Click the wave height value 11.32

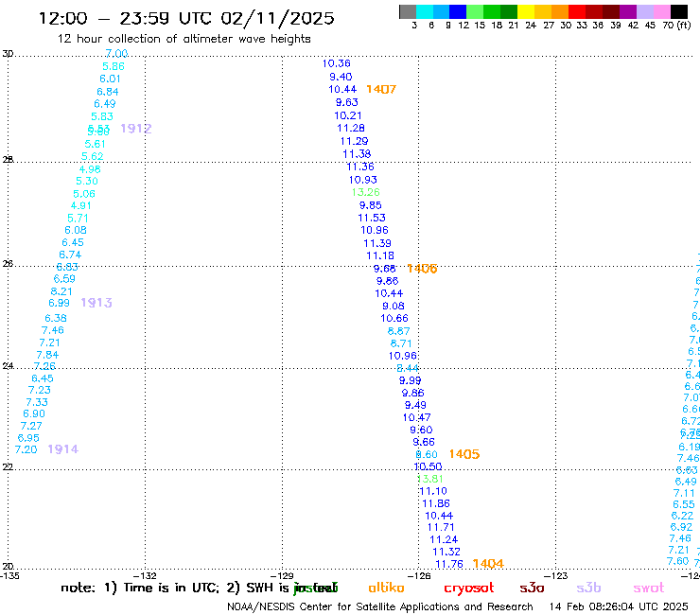click(446, 552)
